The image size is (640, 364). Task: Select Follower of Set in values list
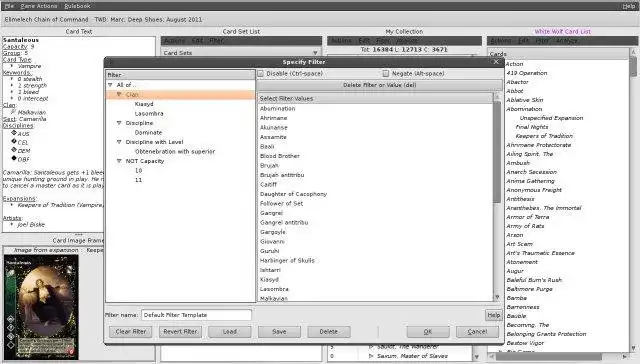tap(281, 203)
